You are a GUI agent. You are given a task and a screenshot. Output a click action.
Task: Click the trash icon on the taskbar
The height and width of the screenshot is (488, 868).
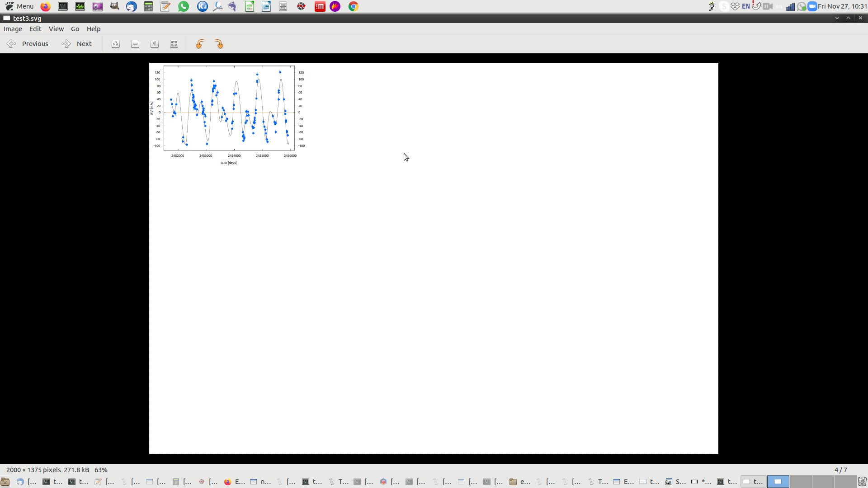[862, 482]
